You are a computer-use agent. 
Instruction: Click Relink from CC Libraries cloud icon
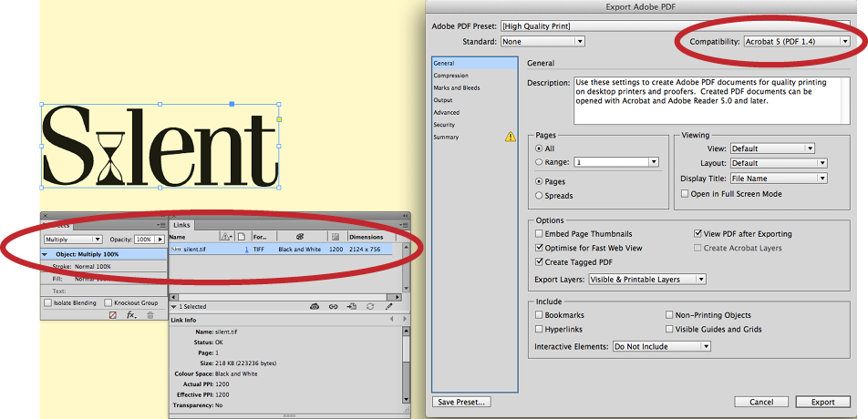pos(315,306)
